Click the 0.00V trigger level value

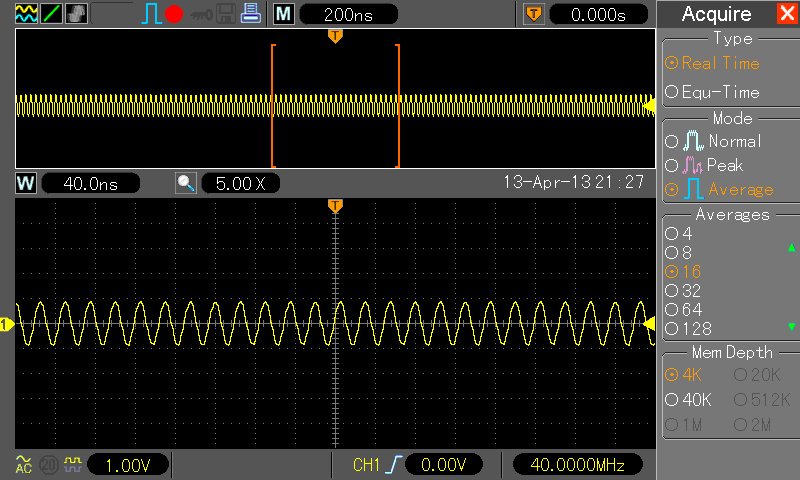click(443, 464)
